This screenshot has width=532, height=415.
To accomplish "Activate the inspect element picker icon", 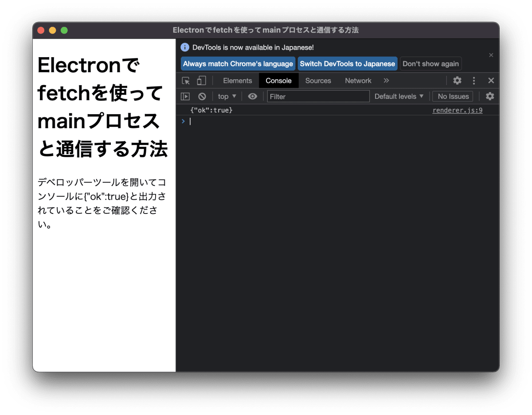I will [x=186, y=81].
